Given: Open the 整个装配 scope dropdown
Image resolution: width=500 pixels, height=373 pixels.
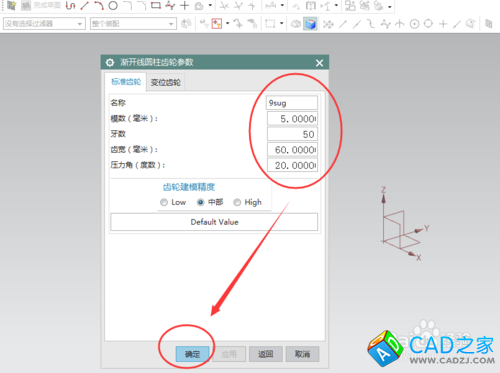Looking at the screenshot, I should (x=133, y=24).
